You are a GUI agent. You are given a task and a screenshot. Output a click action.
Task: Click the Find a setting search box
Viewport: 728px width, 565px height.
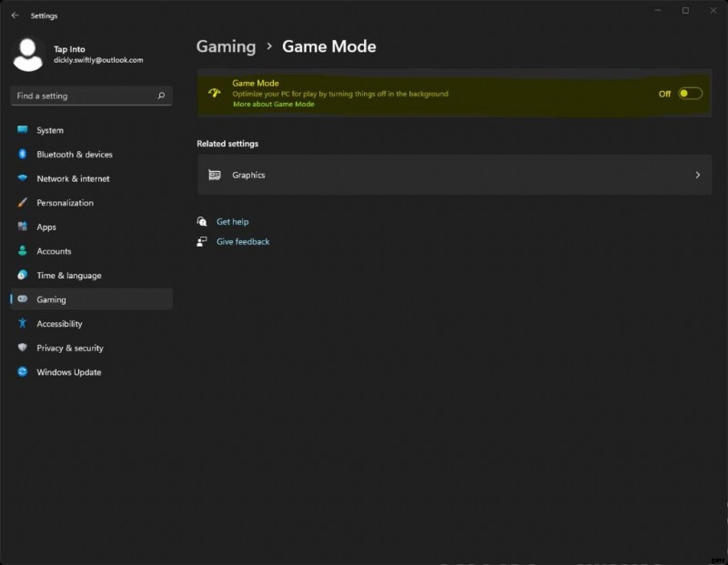pyautogui.click(x=92, y=96)
